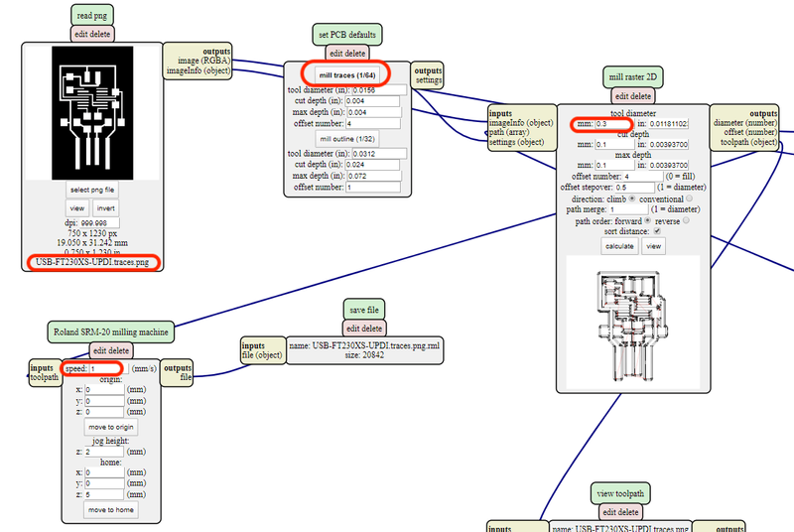Screen dimensions: 794x532
Task: Toggle the sort distance checkbox
Action: (657, 231)
